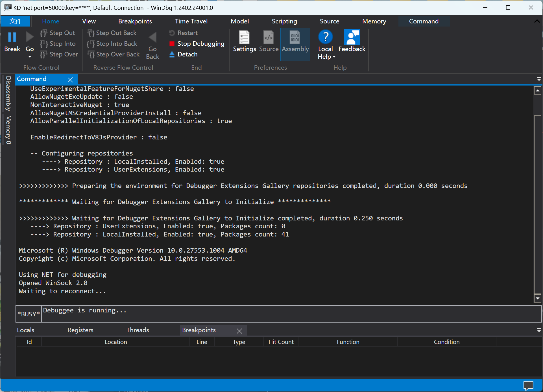
Task: Collapse the ribbon with the chevron
Action: (x=537, y=21)
